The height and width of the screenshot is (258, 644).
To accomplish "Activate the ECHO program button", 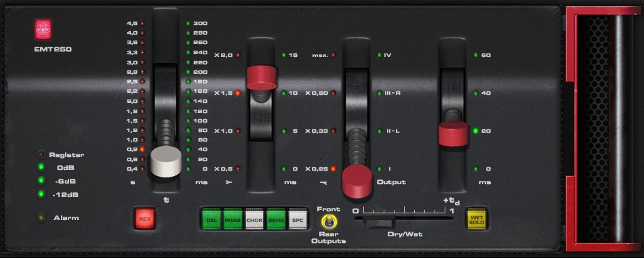I will tap(276, 219).
